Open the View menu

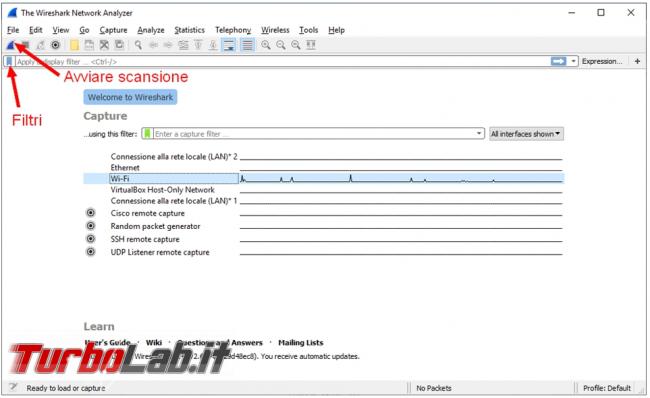coord(61,30)
